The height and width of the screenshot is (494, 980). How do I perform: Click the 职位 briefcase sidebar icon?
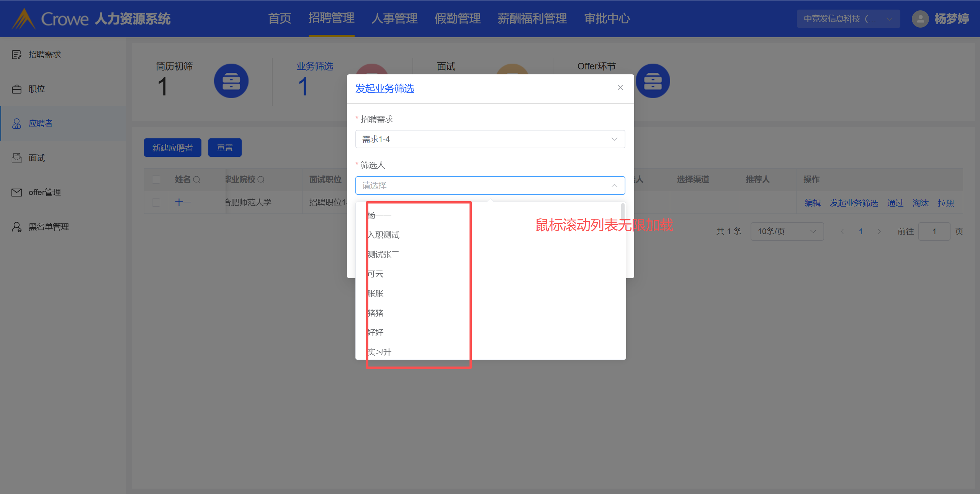(x=16, y=89)
